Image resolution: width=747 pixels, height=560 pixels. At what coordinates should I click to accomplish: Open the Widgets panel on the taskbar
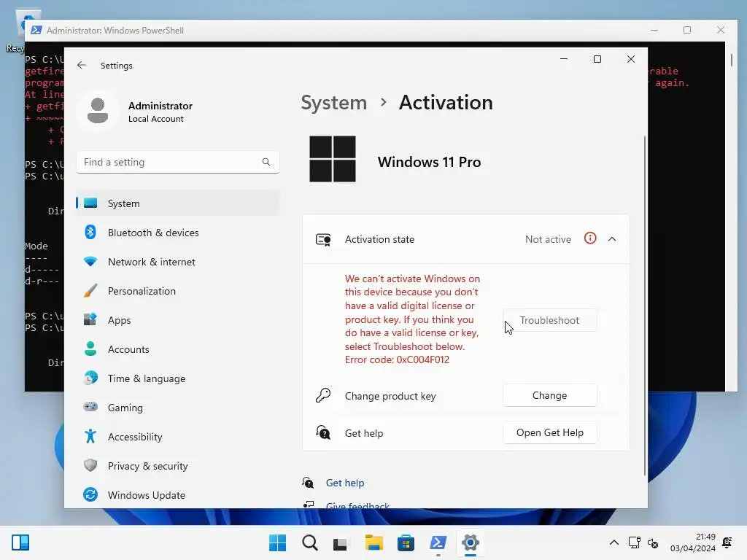coord(20,542)
